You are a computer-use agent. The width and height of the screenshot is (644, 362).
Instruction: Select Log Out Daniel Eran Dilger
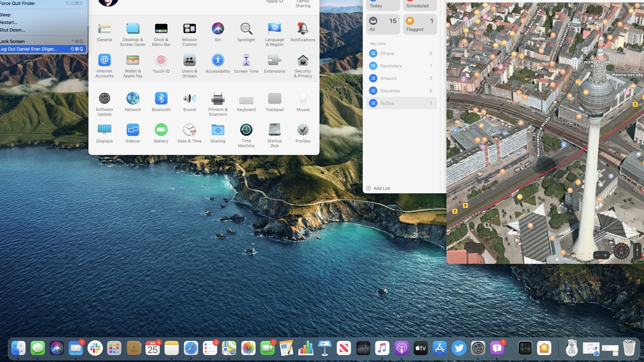29,49
